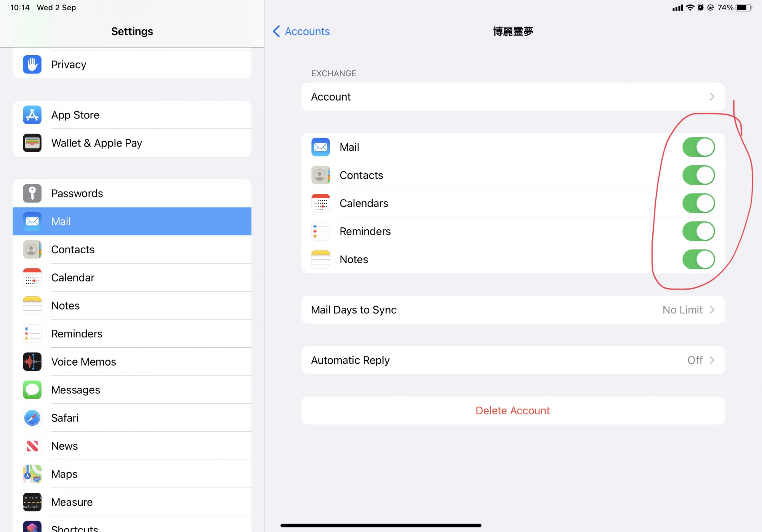This screenshot has height=532, width=762.
Task: Switch off the Reminders toggle
Action: pyautogui.click(x=698, y=231)
